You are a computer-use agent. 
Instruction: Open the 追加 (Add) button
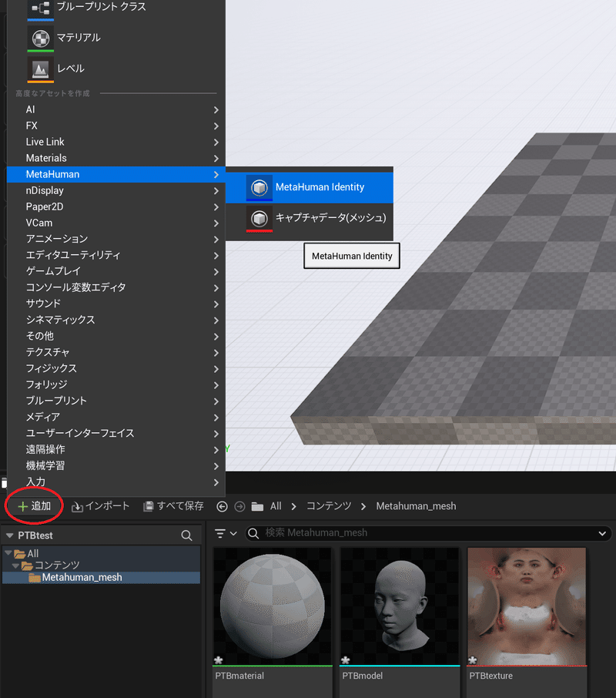(x=34, y=506)
